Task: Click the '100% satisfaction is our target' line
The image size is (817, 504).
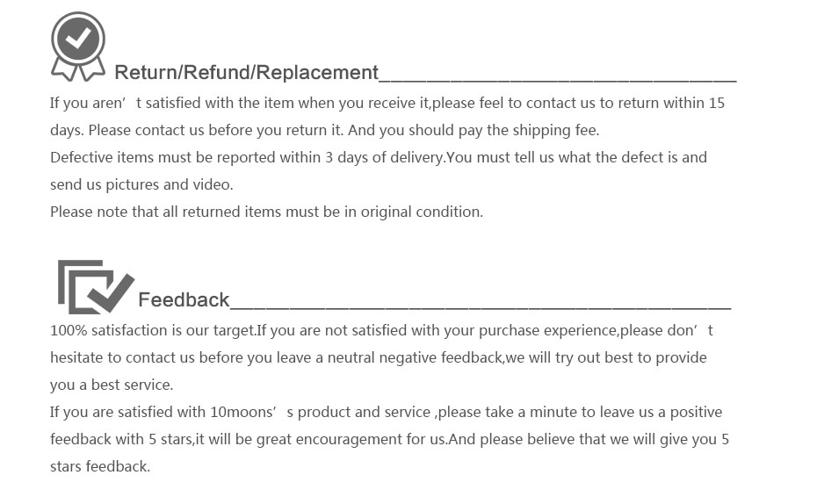Action: (381, 331)
